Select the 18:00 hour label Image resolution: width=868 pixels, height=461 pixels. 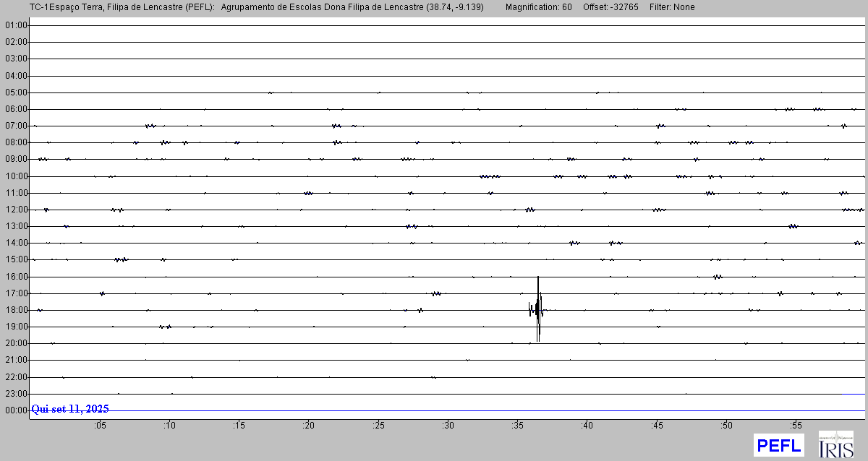pyautogui.click(x=16, y=310)
